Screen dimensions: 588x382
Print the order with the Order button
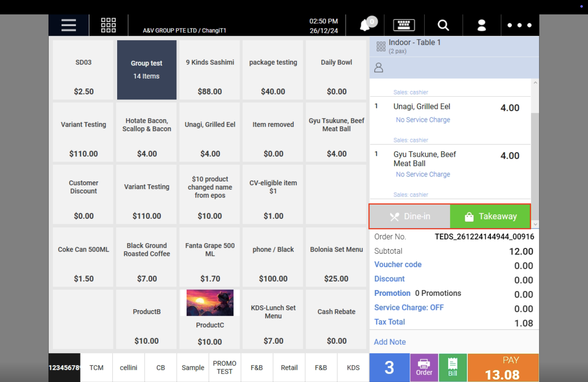click(424, 367)
